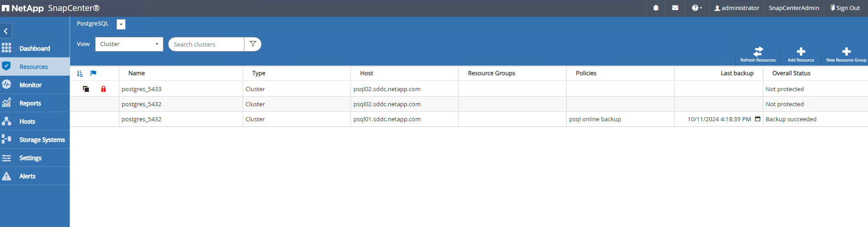Viewport: 868px width, 227px height.
Task: Open the Settings page
Action: coord(35,158)
